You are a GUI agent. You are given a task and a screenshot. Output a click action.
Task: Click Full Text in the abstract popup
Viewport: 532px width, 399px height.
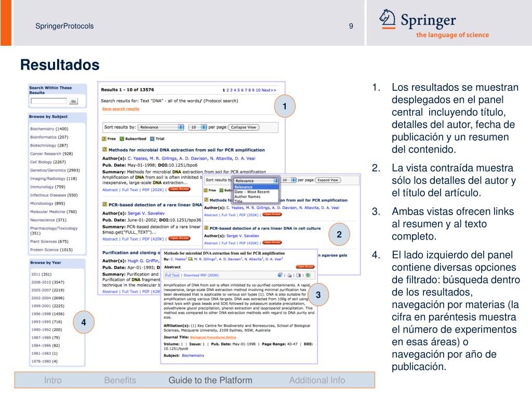172,275
